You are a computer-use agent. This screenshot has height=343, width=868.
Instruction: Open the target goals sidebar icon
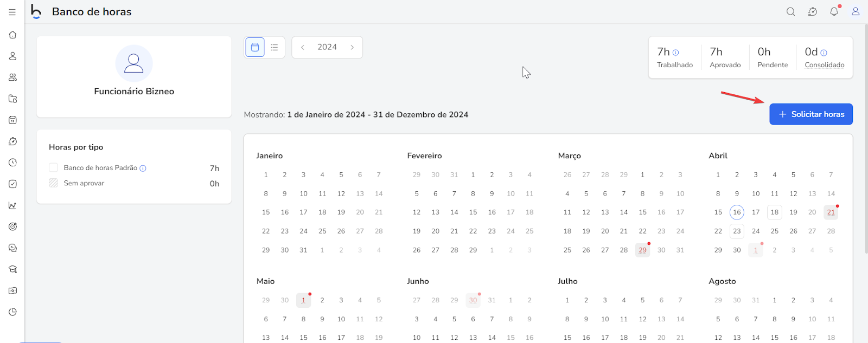coord(12,226)
